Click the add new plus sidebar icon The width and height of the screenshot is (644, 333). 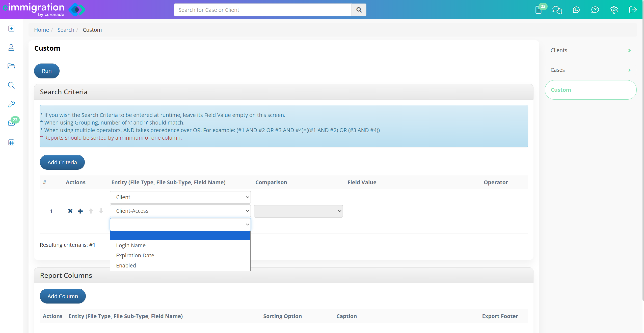11,28
